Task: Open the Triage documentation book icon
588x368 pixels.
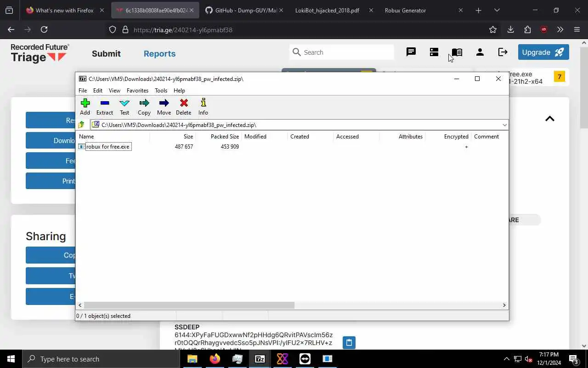Action: click(x=457, y=52)
